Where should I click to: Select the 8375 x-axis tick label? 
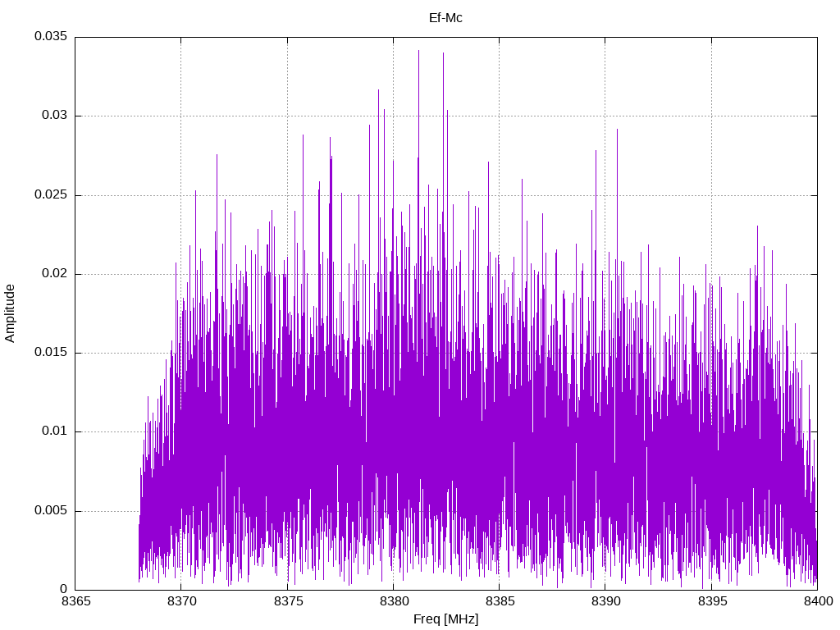click(288, 601)
